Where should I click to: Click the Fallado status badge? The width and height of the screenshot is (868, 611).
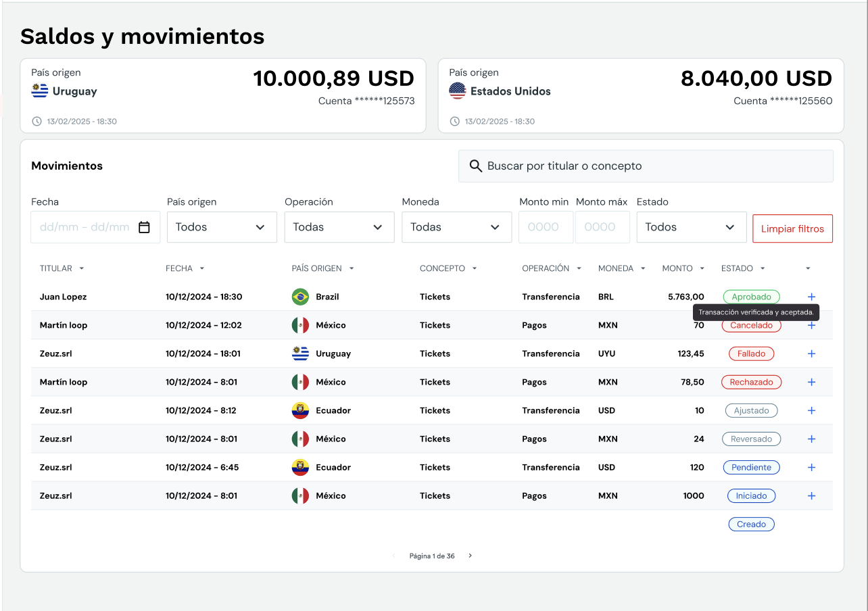751,353
